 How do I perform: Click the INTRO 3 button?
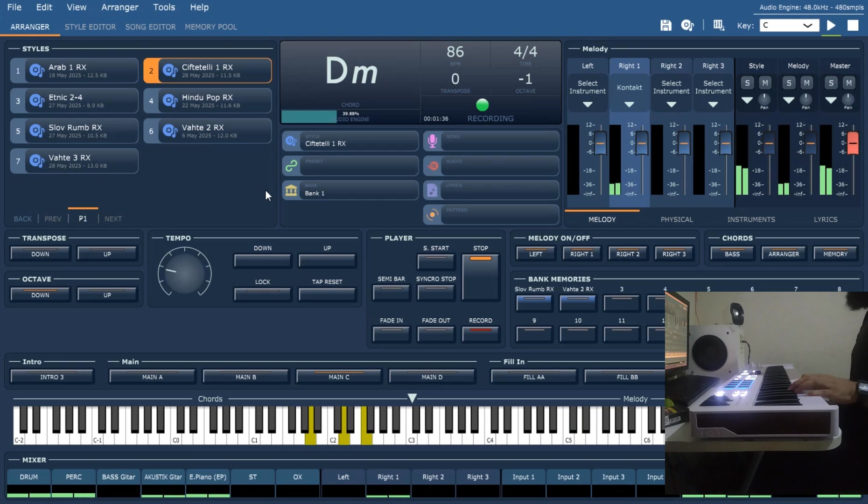tap(52, 377)
